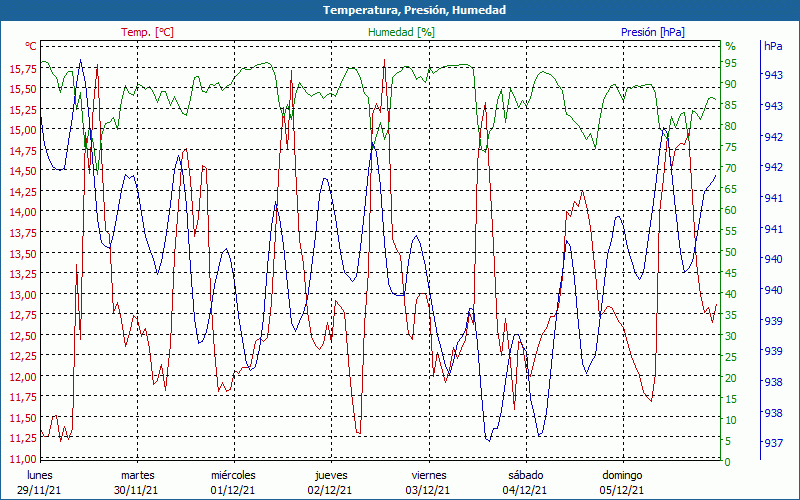Click the green 75 humidity axis label
Viewport: 800px width, 500px height.
tap(731, 147)
